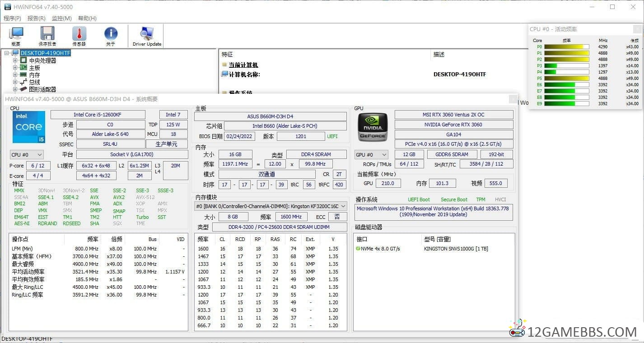This screenshot has width=644, height=343.
Task: Click the 125 W TDP value
Action: click(x=173, y=125)
